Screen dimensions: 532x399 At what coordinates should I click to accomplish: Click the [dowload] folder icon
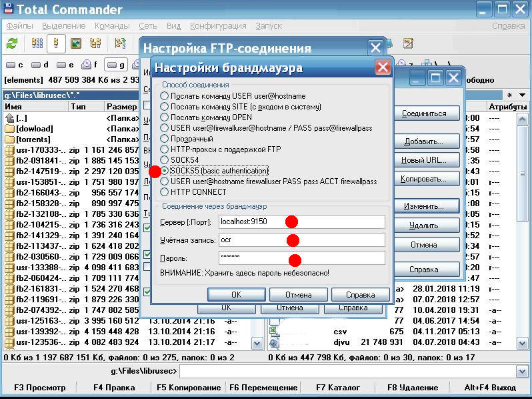[10, 129]
